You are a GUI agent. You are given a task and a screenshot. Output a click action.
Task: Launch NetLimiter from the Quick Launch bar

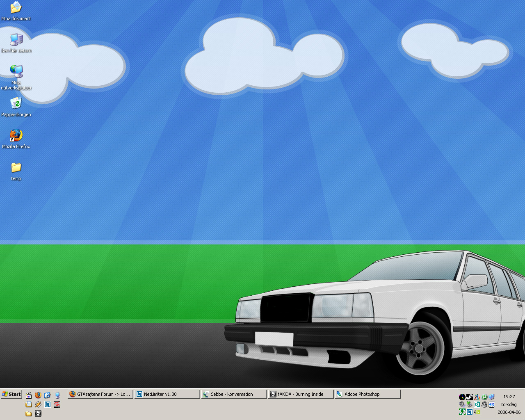tap(48, 404)
